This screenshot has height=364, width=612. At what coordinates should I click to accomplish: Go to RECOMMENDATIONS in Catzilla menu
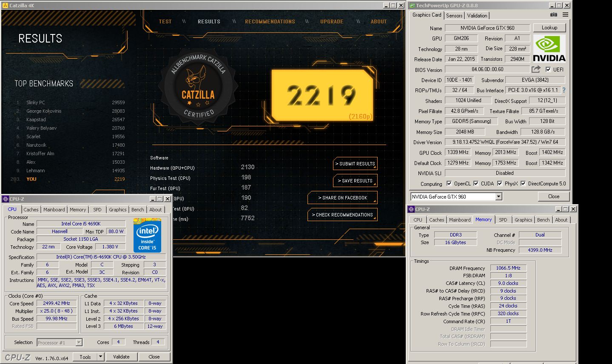click(270, 22)
